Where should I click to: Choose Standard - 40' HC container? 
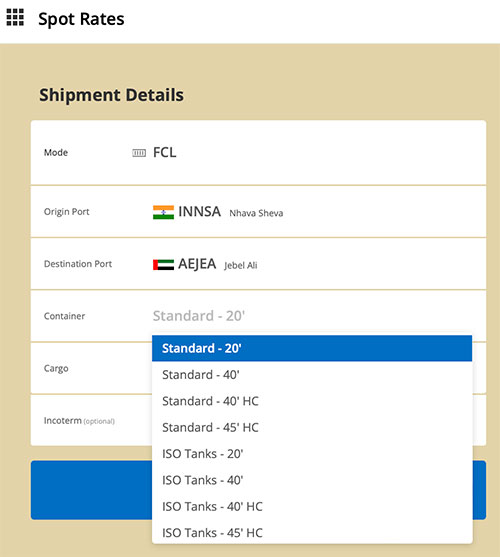click(312, 401)
